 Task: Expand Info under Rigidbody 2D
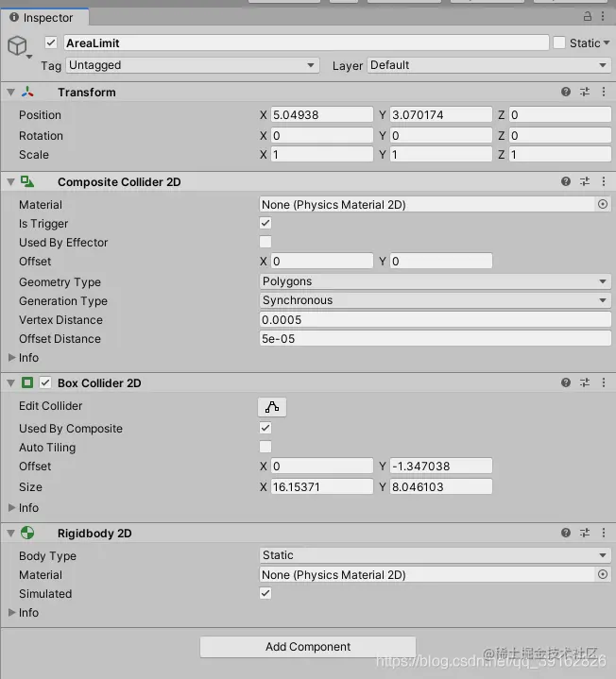11,612
